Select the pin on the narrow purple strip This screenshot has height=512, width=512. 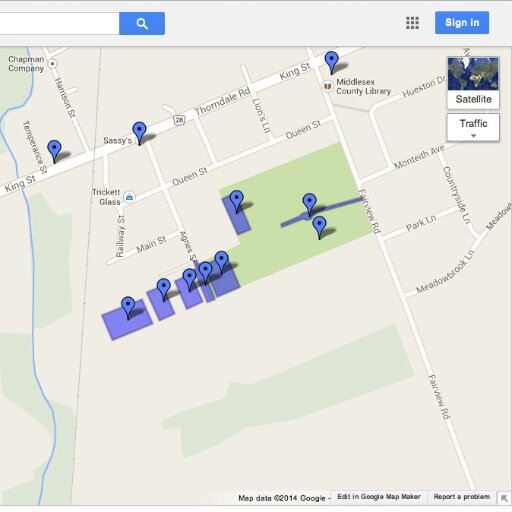[x=205, y=273]
